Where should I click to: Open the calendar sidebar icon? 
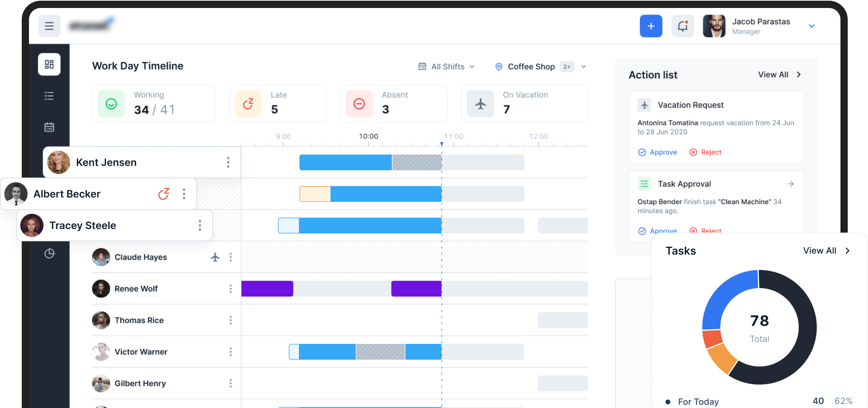(49, 127)
